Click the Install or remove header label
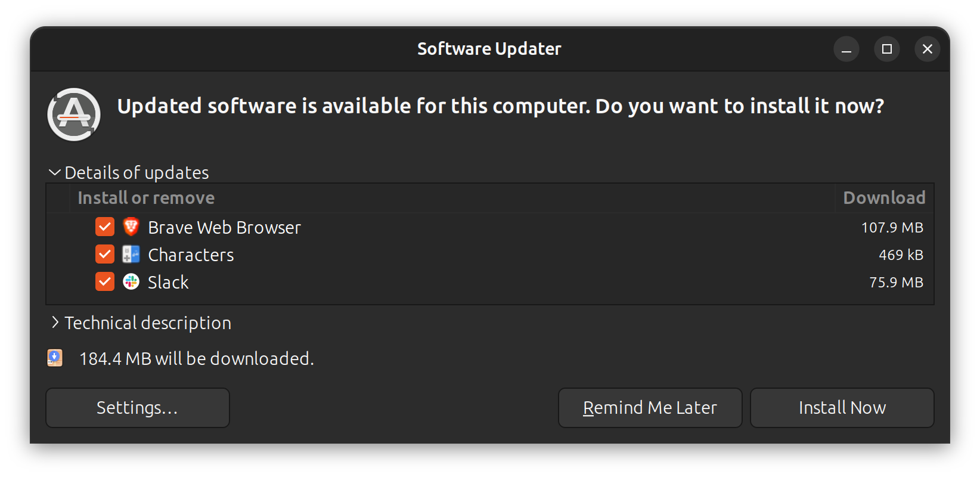980x477 pixels. [145, 197]
